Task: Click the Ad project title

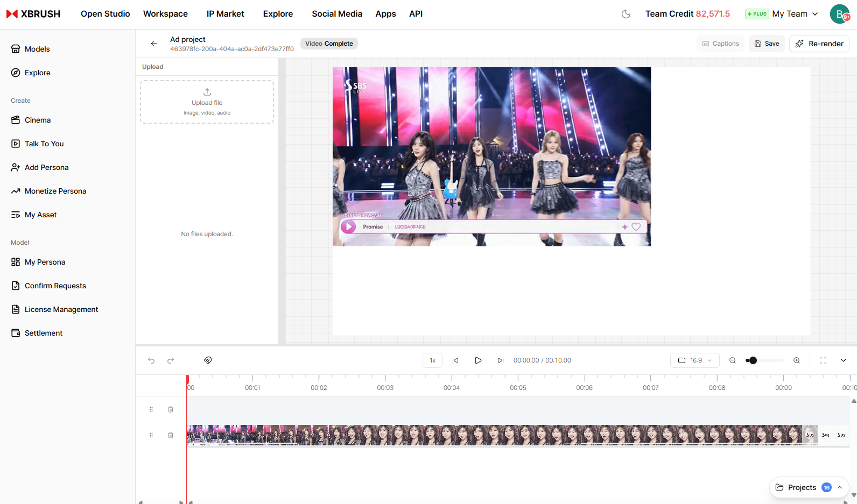Action: 188,39
